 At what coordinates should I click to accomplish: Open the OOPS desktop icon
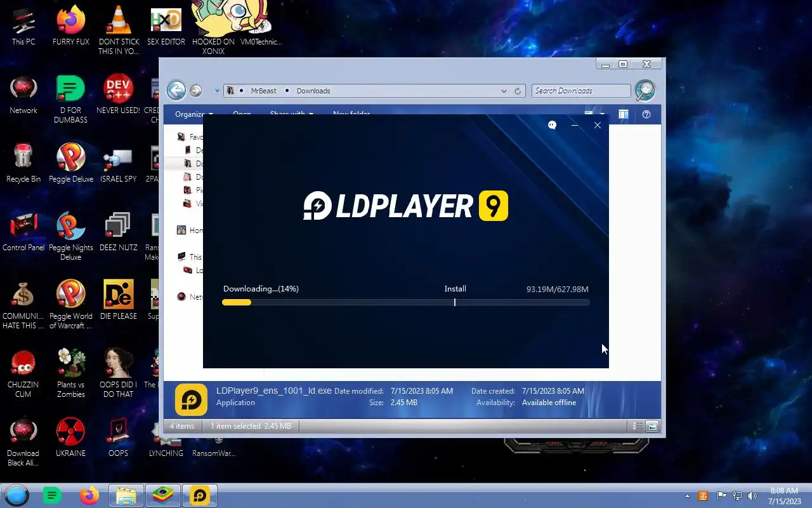pyautogui.click(x=119, y=437)
